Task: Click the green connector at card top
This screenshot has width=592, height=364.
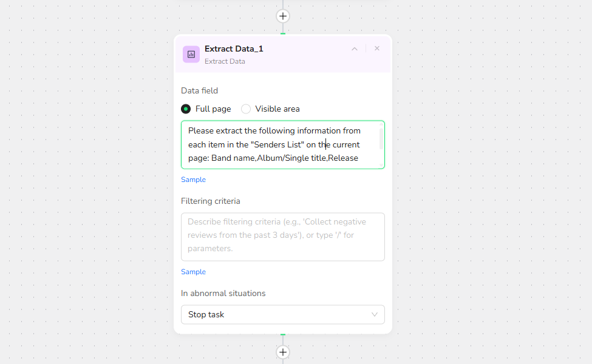Action: [283, 33]
